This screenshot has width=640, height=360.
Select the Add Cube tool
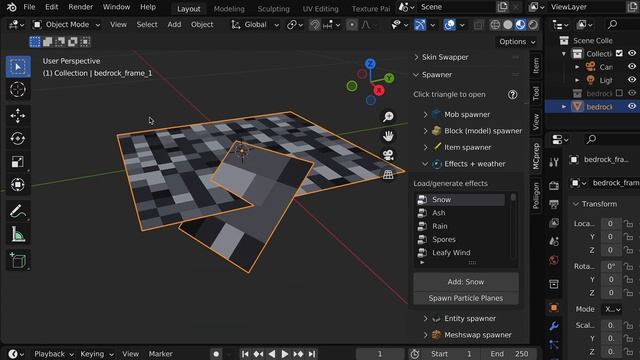[18, 261]
